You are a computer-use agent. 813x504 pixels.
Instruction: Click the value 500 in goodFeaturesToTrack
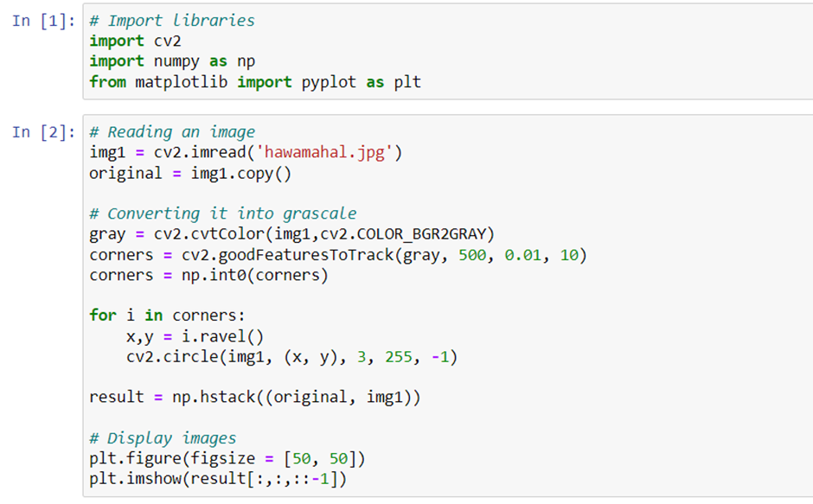[472, 255]
